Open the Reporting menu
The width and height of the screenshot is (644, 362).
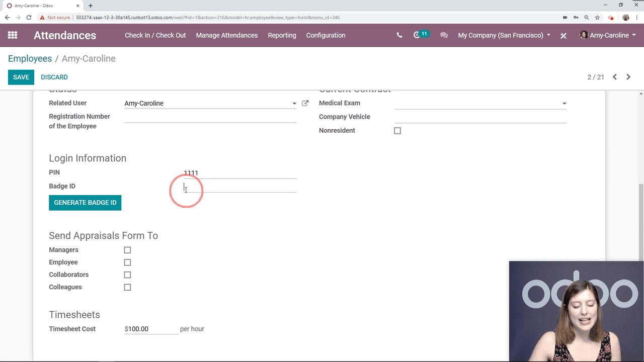(282, 35)
